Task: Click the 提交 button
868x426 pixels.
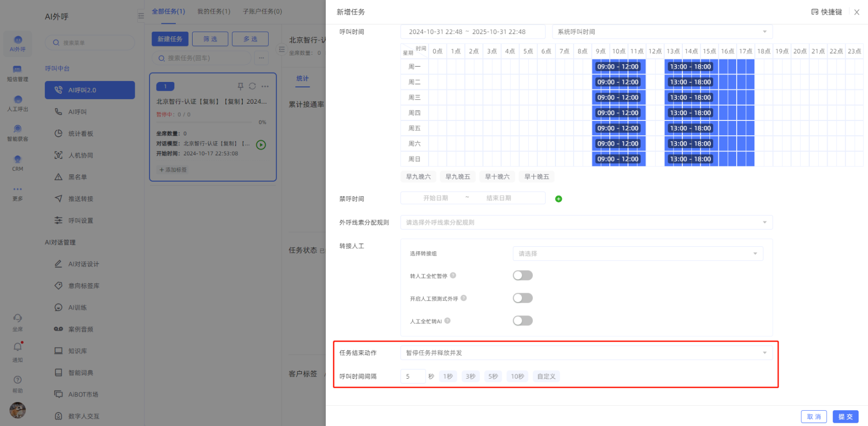Action: [x=845, y=417]
